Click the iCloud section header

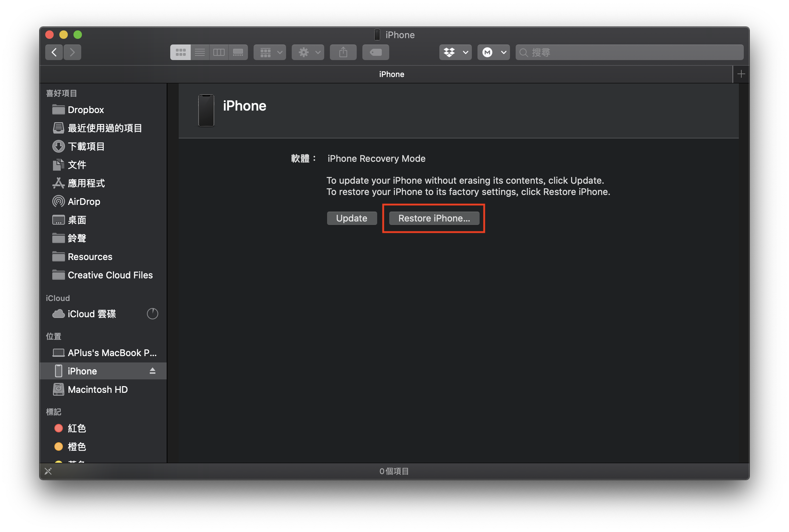pyautogui.click(x=58, y=298)
